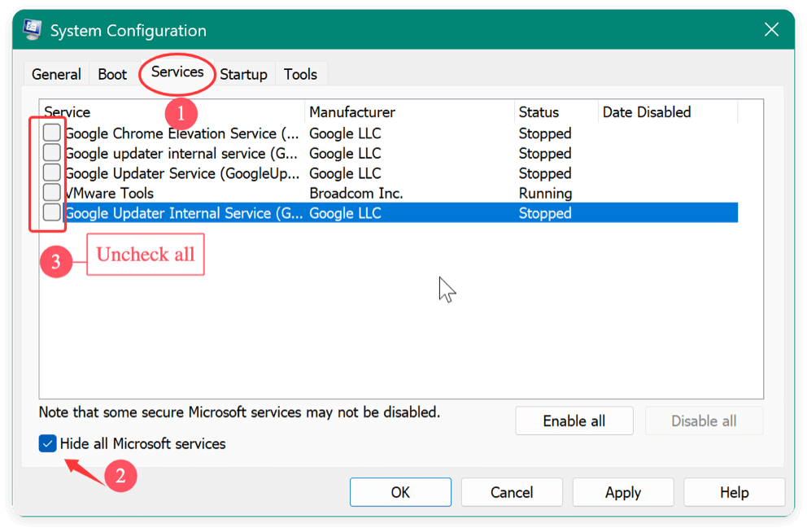Image resolution: width=807 pixels, height=532 pixels.
Task: Switch to the General tab
Action: (x=55, y=74)
